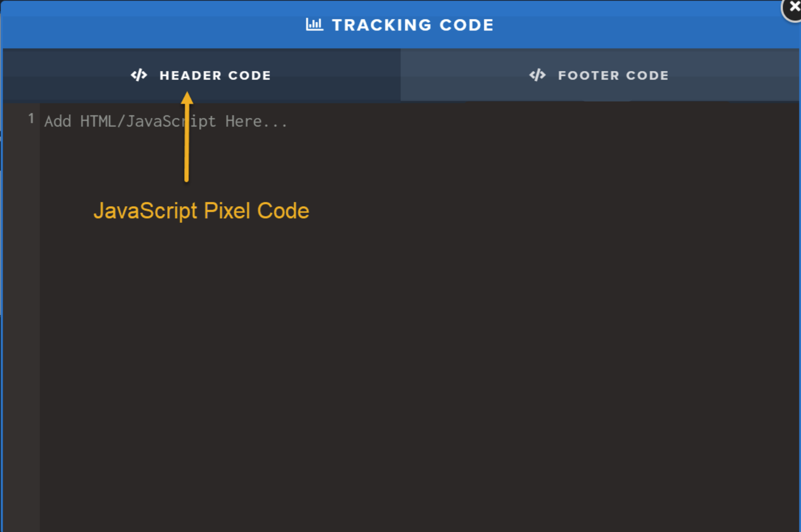Click the bar chart icon beside Tracking Code
The height and width of the screenshot is (532, 801).
click(x=315, y=25)
